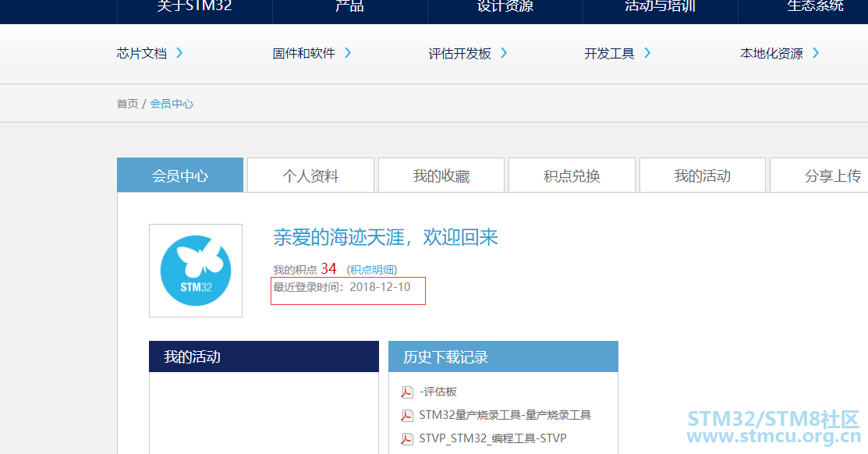This screenshot has width=868, height=454.
Task: Go to 本地化资源 section
Action: point(771,53)
